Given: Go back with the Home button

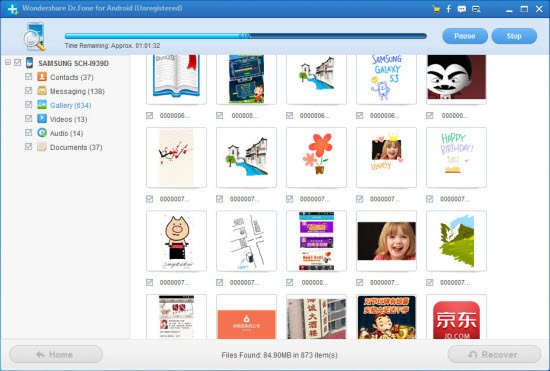Looking at the screenshot, I should pyautogui.click(x=56, y=355).
